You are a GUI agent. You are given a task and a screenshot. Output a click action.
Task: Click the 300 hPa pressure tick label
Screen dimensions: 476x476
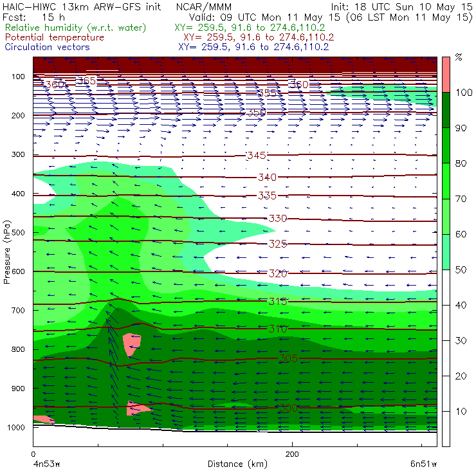[x=18, y=154]
